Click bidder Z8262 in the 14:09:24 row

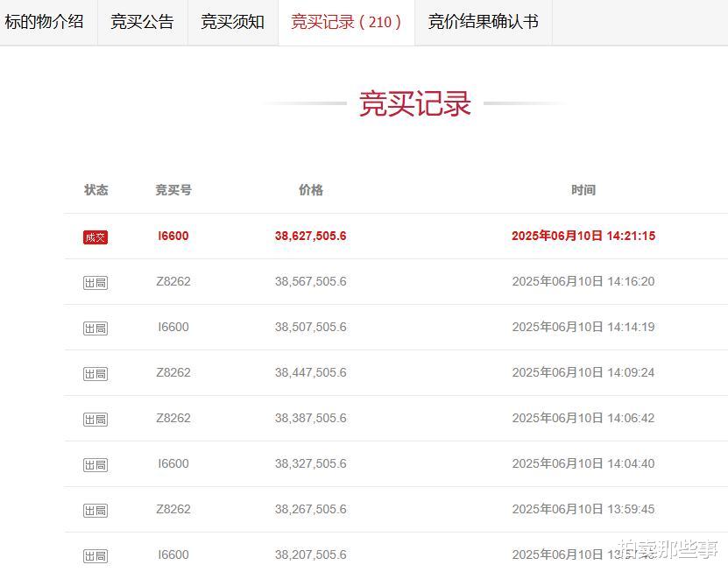(173, 372)
